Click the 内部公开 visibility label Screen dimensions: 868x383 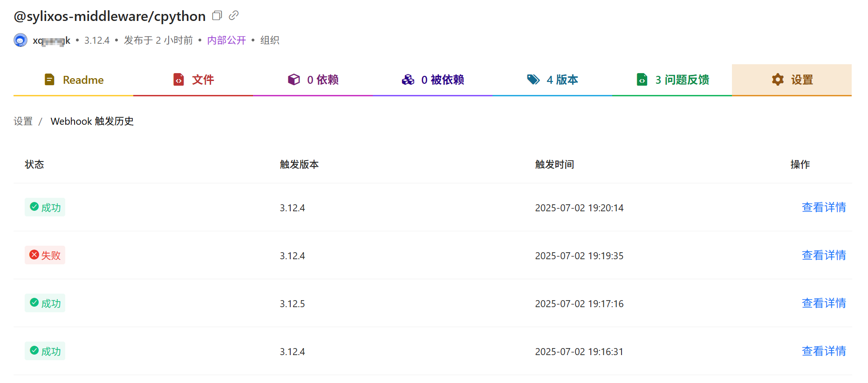pos(226,40)
